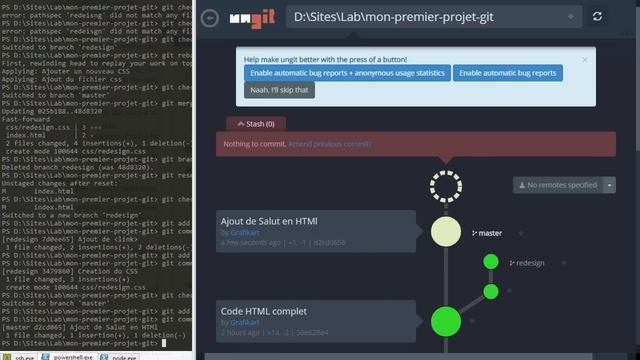
Task: Click the No remotes specified button
Action: [558, 185]
